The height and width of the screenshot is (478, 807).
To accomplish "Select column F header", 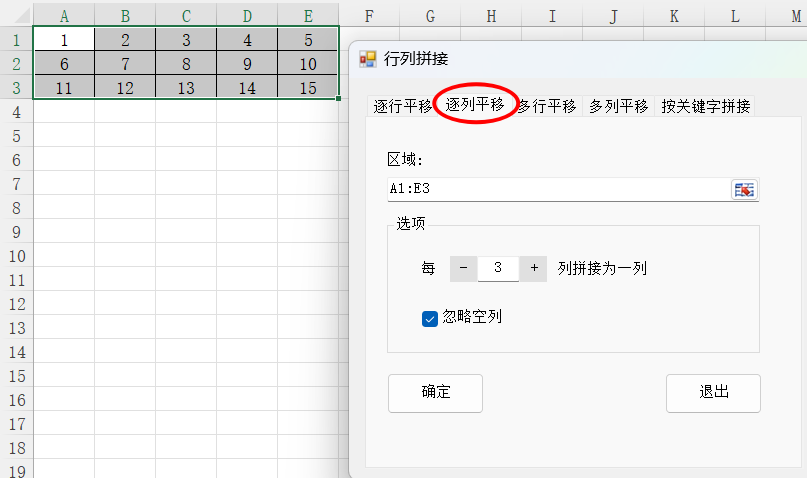I will click(369, 15).
